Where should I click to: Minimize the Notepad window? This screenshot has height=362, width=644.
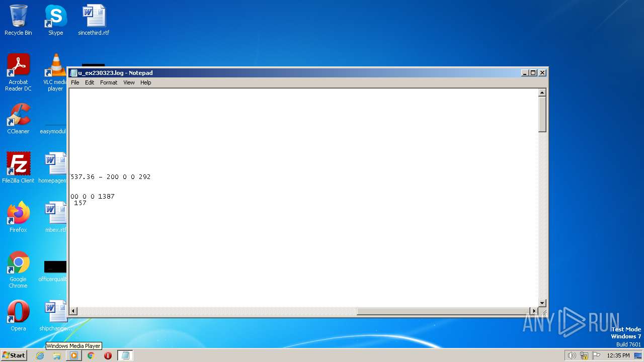(525, 73)
